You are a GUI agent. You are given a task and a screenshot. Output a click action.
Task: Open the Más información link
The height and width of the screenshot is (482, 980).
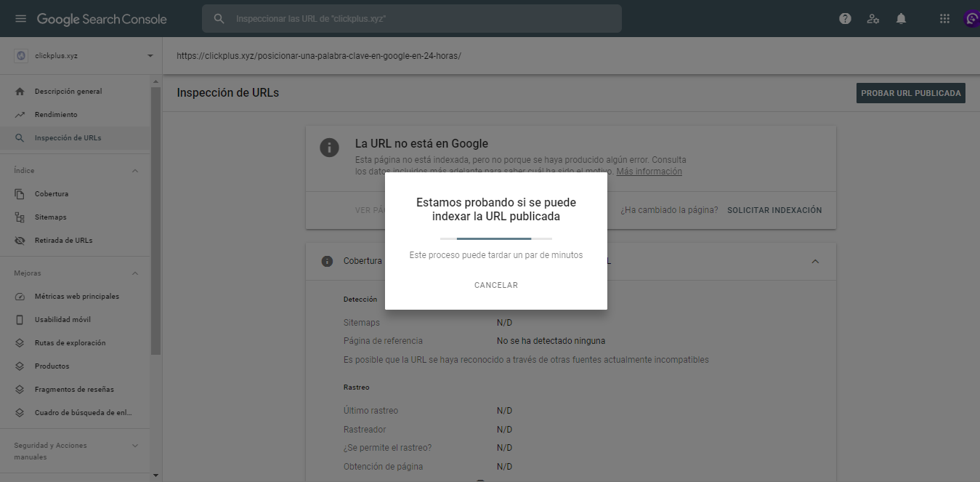click(649, 171)
